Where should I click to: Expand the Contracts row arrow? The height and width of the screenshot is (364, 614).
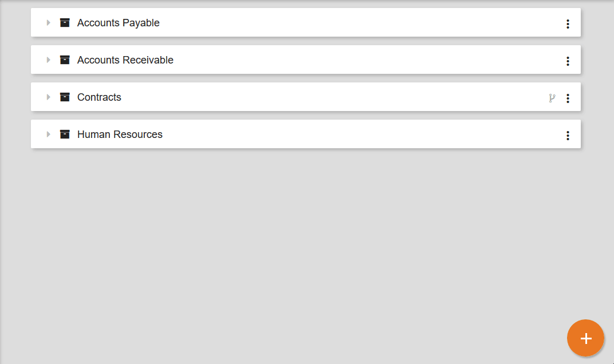[x=48, y=97]
